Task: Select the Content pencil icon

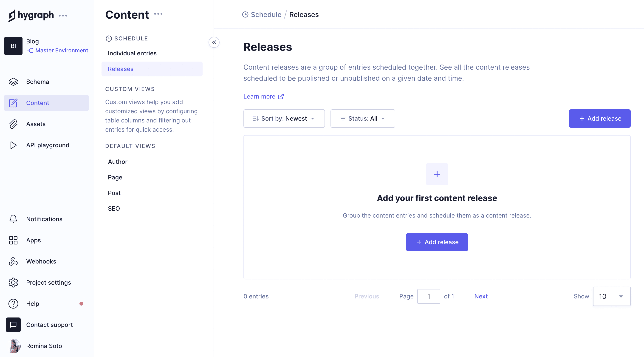Action: point(14,103)
